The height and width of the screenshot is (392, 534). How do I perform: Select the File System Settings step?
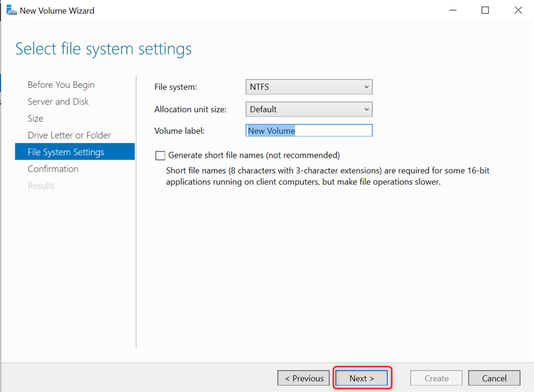click(x=66, y=151)
